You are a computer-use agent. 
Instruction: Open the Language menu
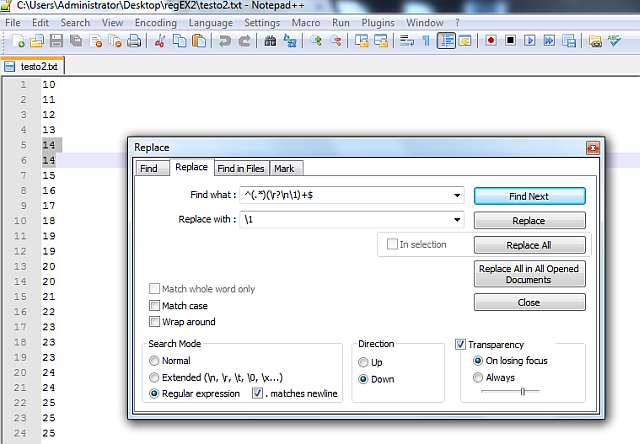[x=210, y=23]
